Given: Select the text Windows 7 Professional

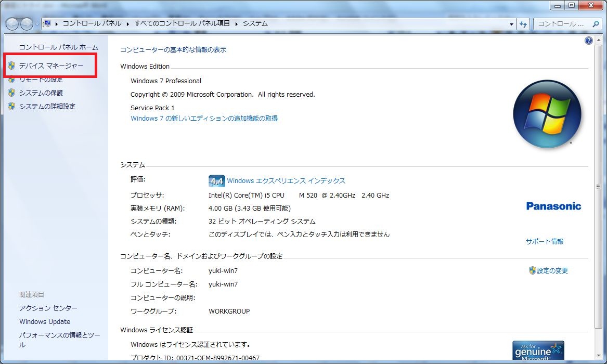Looking at the screenshot, I should click(x=166, y=81).
